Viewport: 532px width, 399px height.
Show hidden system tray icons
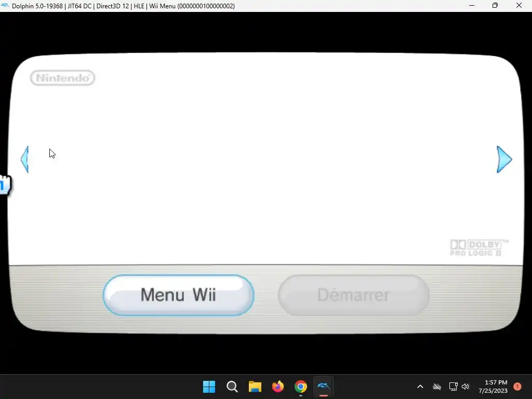(420, 387)
